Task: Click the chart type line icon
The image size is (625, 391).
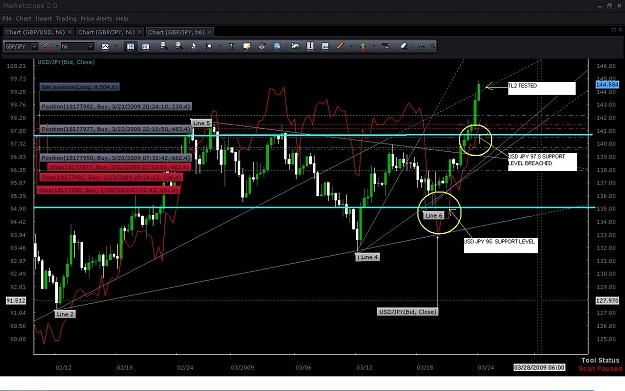Action: [105, 47]
